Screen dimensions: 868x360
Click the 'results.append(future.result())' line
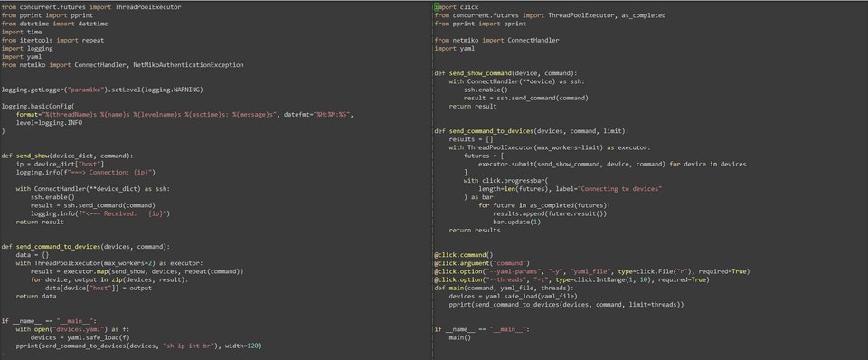tap(551, 213)
